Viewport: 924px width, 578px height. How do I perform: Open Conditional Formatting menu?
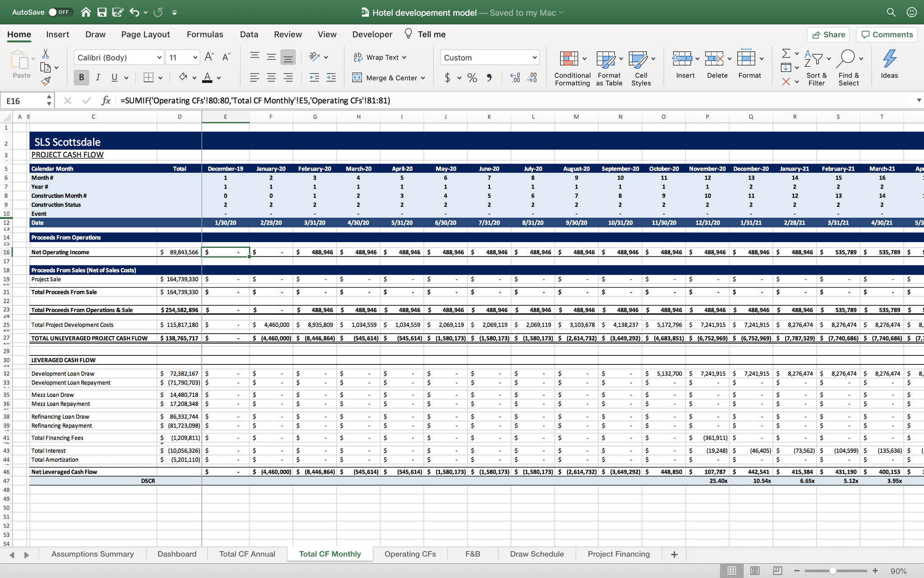click(x=573, y=68)
